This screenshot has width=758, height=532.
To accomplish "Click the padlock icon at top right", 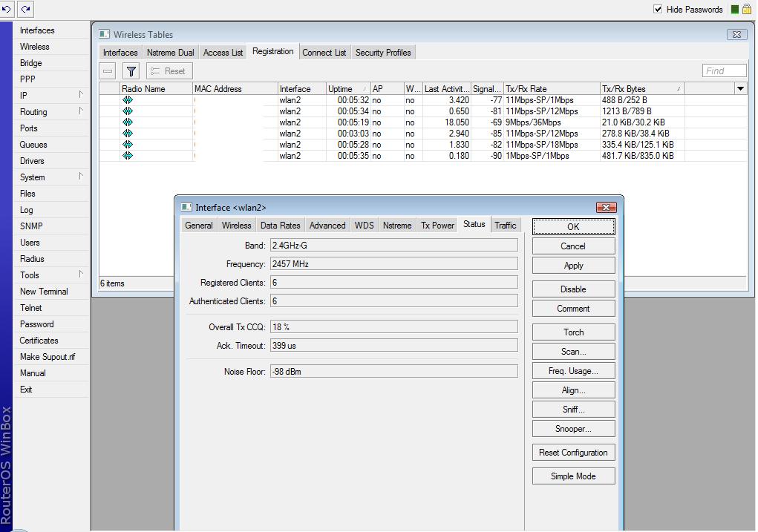I will coord(747,9).
